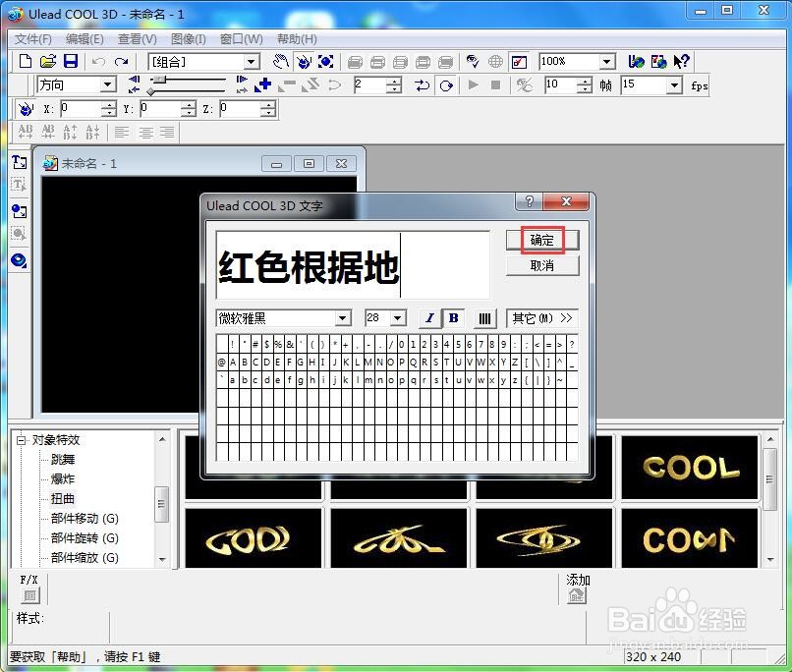
Task: Click the Edit text tool in left toolbar
Action: click(20, 186)
